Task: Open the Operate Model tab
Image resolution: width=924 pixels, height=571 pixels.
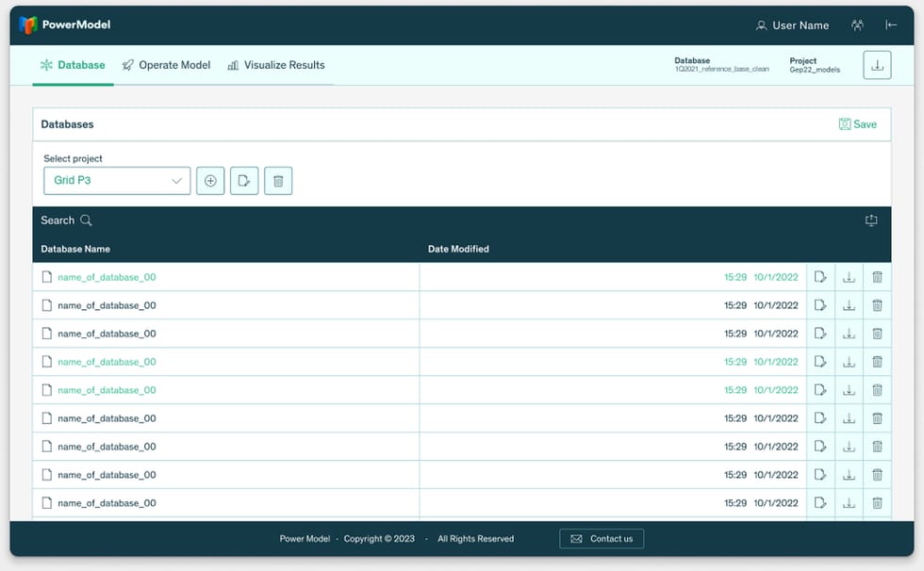Action: (x=166, y=65)
